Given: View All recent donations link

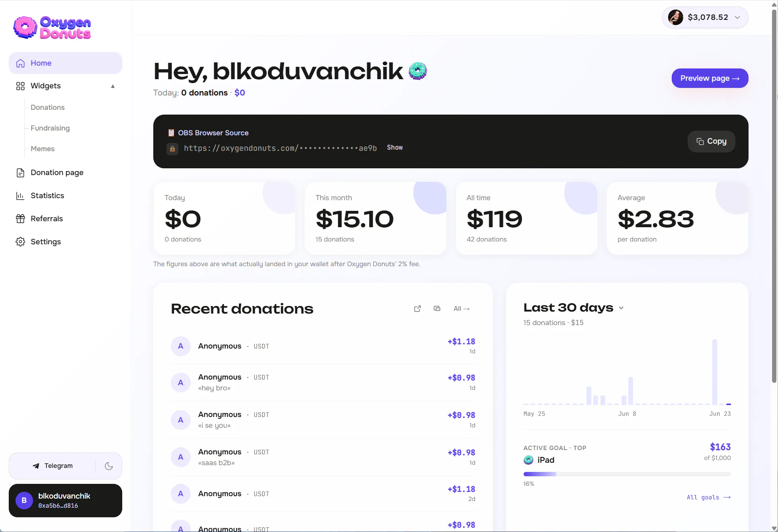Looking at the screenshot, I should click(461, 309).
